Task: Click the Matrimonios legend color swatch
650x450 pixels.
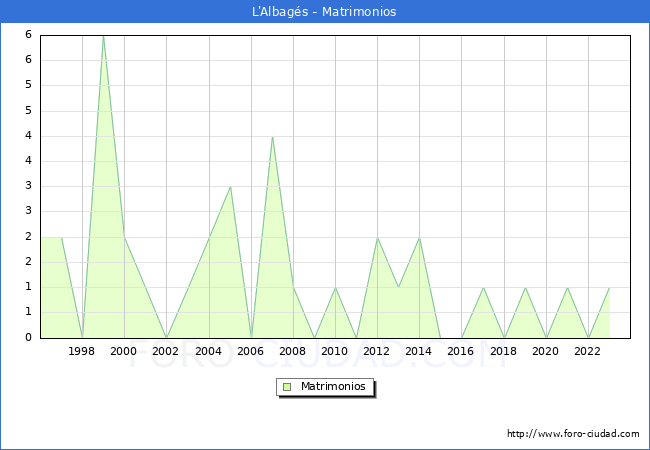Action: pos(287,387)
